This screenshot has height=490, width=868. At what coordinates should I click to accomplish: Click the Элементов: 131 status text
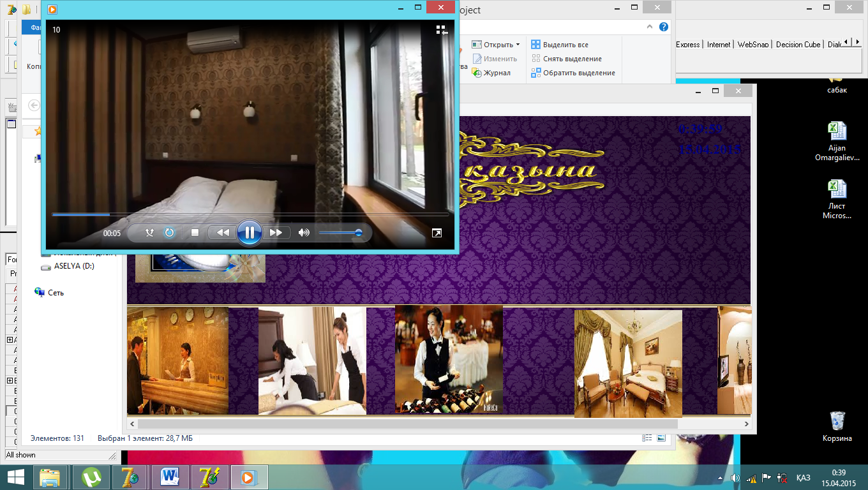57,439
